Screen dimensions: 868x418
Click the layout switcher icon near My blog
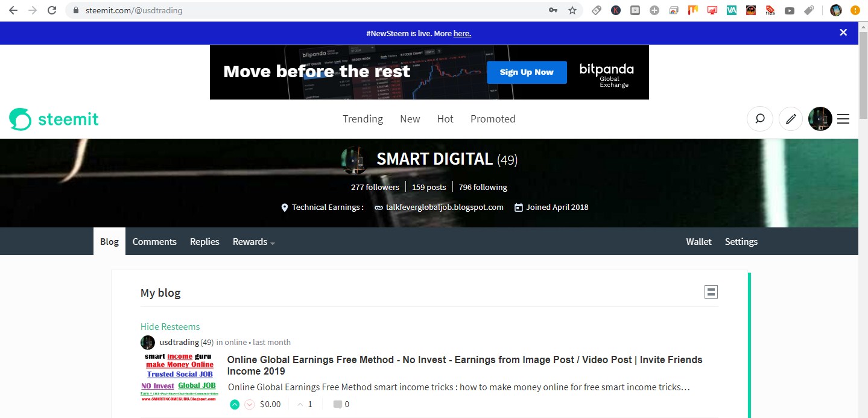[x=711, y=291]
